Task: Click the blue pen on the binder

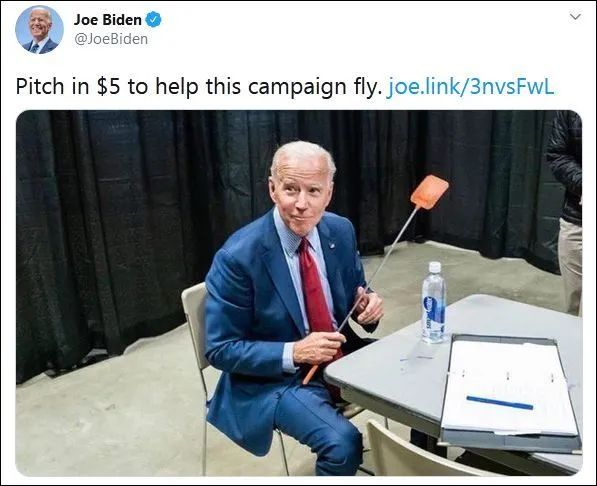Action: 500,403
